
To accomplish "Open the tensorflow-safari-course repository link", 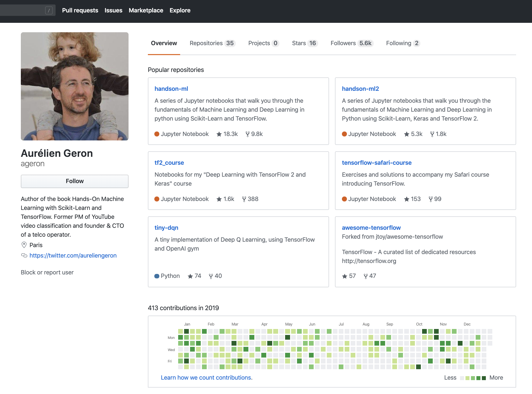I will tap(376, 163).
